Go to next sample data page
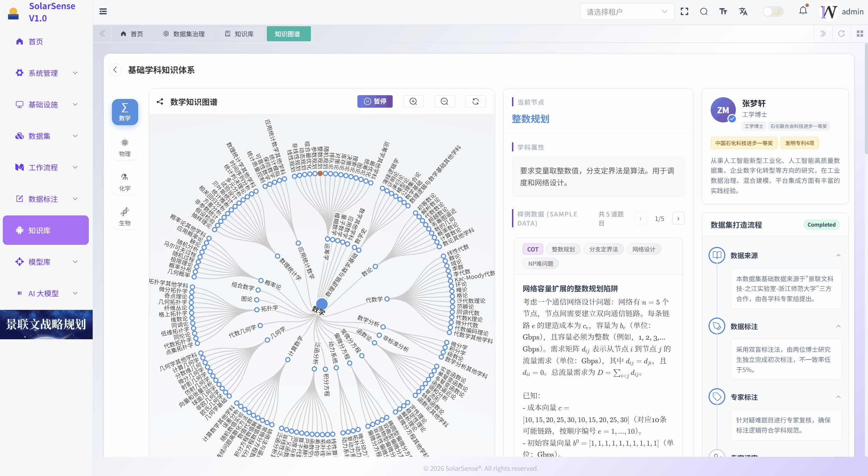The width and height of the screenshot is (868, 476). 678,219
